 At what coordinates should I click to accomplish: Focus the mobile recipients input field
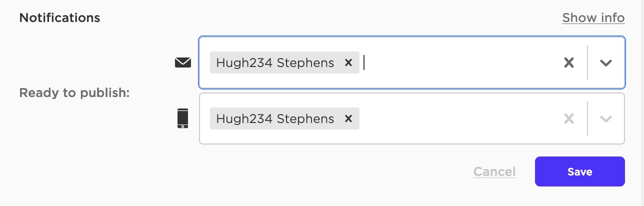point(412,118)
